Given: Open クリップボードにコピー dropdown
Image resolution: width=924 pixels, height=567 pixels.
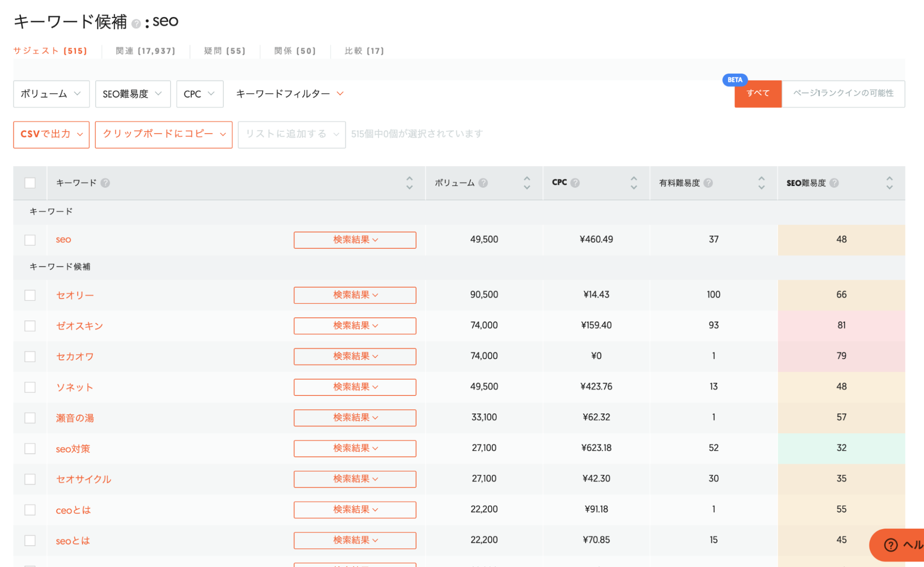Looking at the screenshot, I should click(x=164, y=135).
